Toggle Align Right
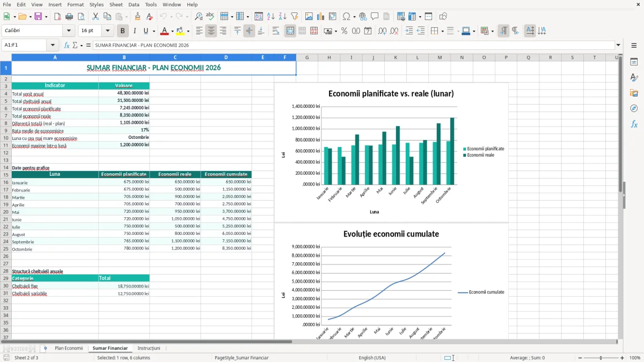This screenshot has width=644, height=362. (223, 31)
